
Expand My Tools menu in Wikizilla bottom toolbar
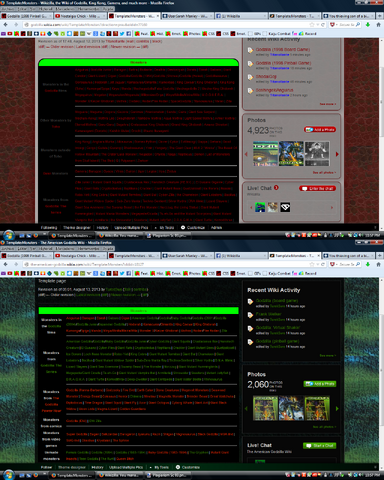(164, 228)
